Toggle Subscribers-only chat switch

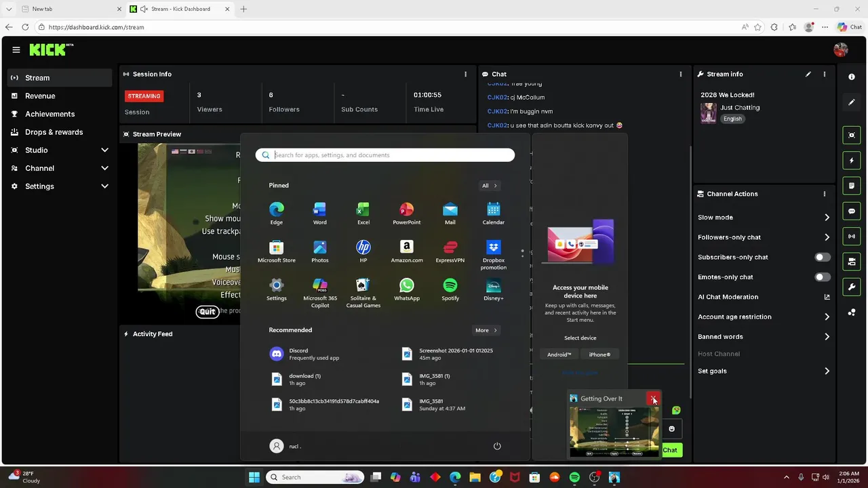(822, 257)
